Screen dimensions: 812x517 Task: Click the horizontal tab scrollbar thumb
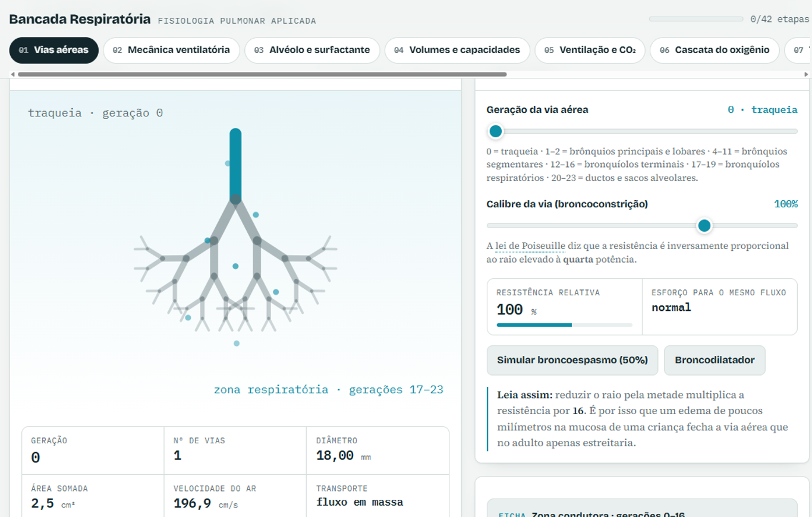(262, 74)
